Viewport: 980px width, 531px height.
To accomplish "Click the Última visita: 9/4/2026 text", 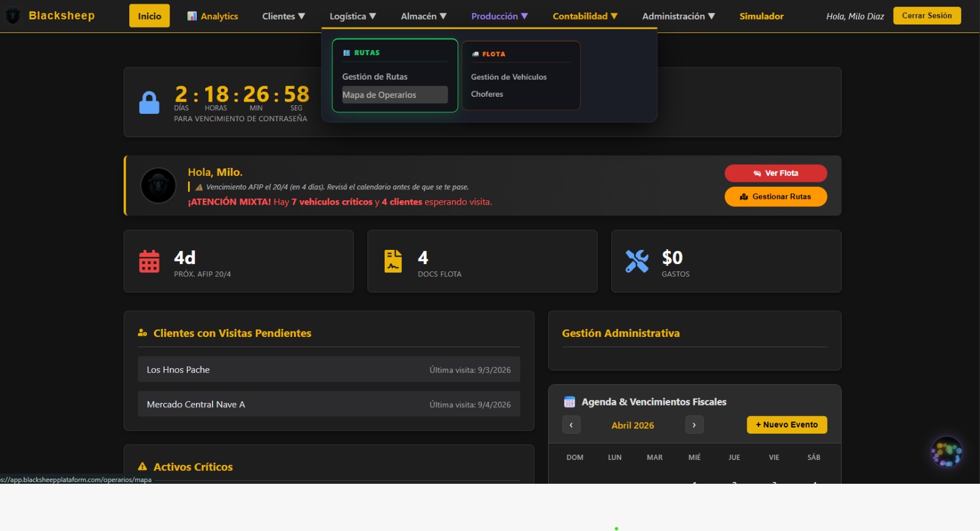I will click(470, 405).
